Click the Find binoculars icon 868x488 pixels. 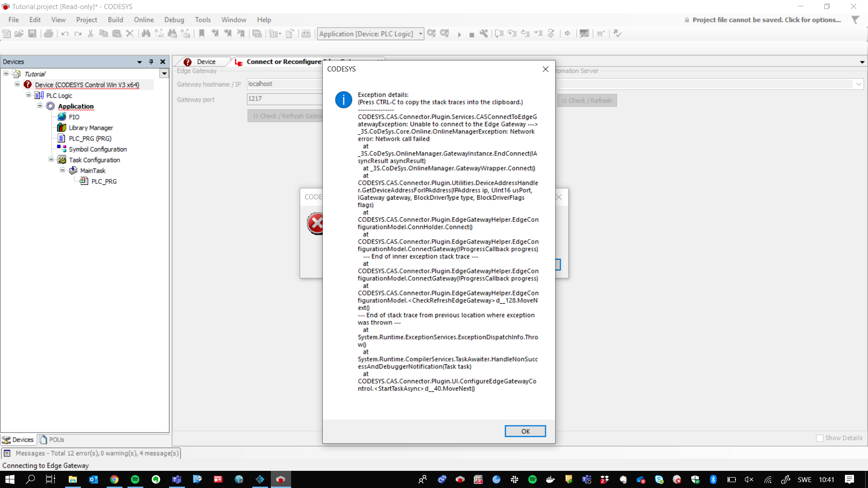click(146, 33)
